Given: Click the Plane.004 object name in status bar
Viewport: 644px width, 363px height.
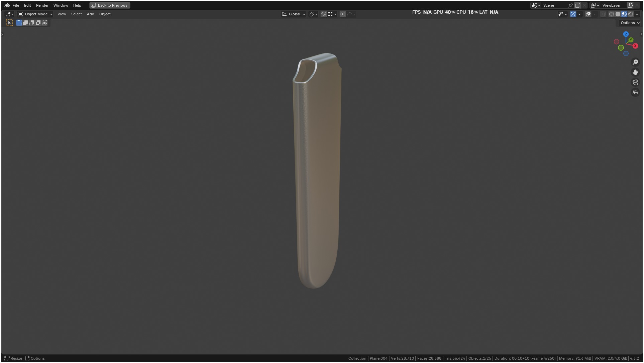Looking at the screenshot, I should (379, 358).
